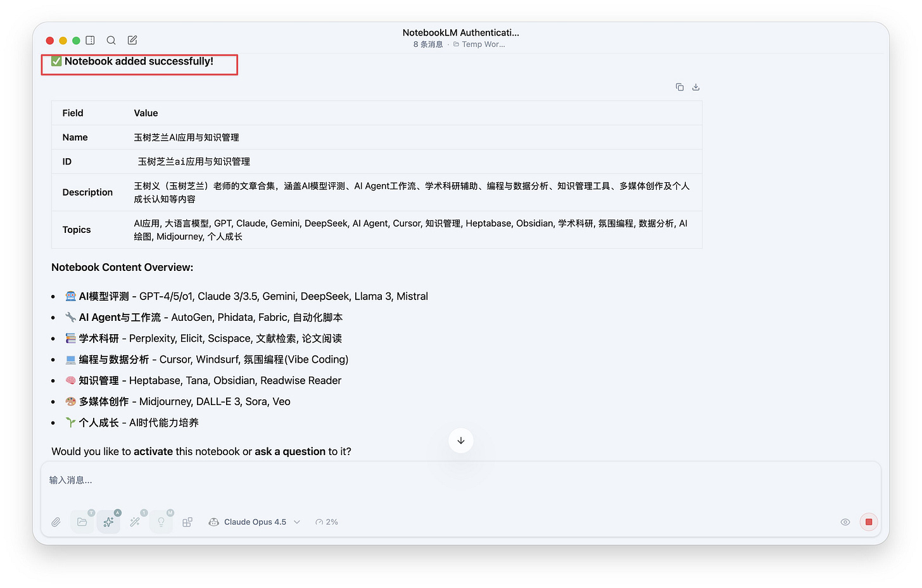
Task: Click the Field column header
Action: tap(73, 113)
